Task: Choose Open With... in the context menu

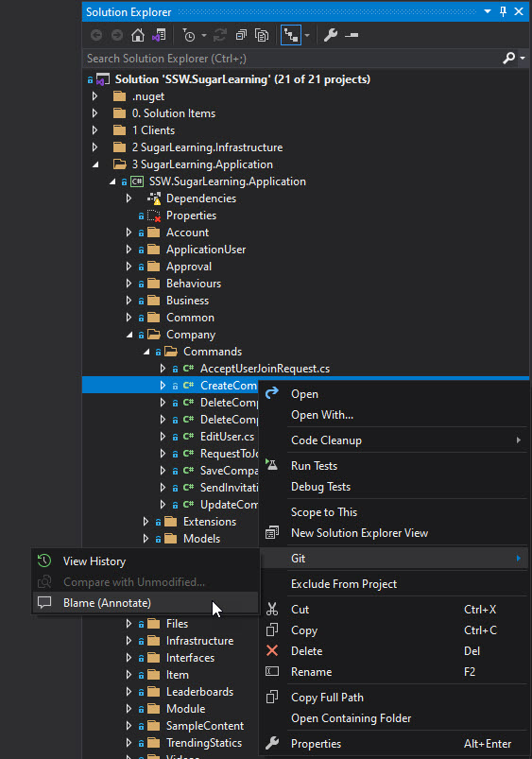Action: pyautogui.click(x=393, y=415)
